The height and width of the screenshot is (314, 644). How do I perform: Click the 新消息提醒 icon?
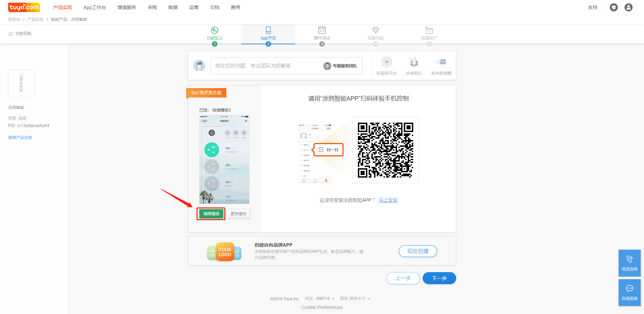click(441, 62)
